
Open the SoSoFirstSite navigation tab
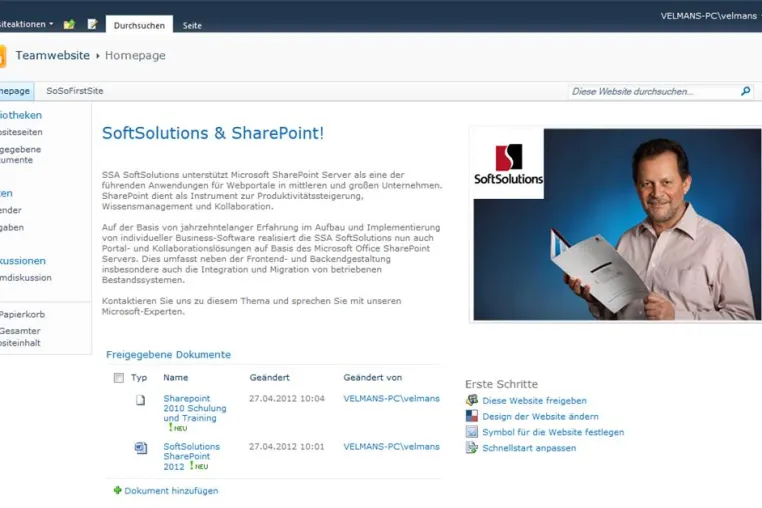(x=75, y=91)
